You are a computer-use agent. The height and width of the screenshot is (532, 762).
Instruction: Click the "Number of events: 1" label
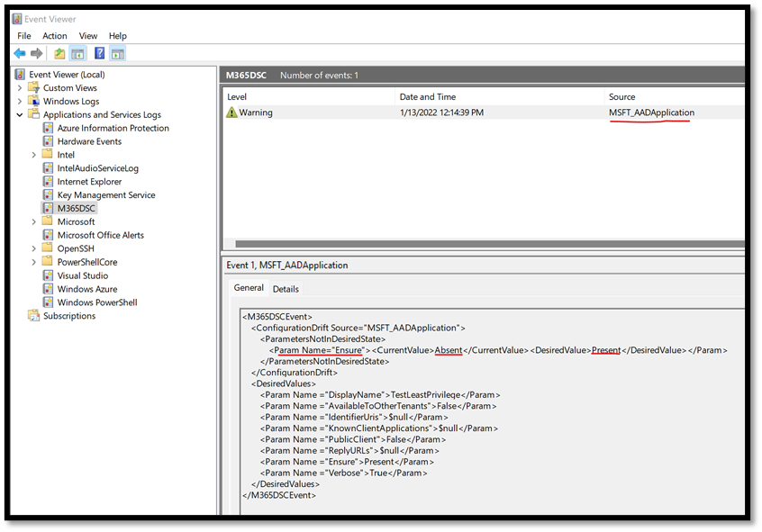click(x=319, y=76)
